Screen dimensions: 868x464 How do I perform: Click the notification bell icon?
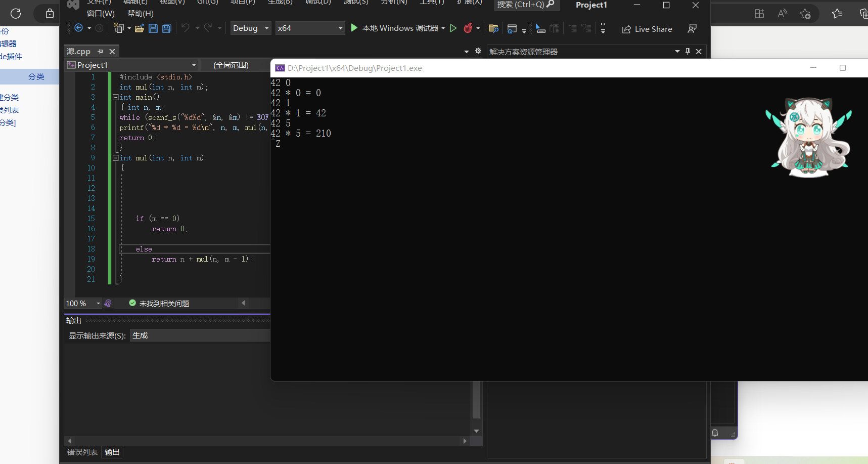(x=715, y=433)
